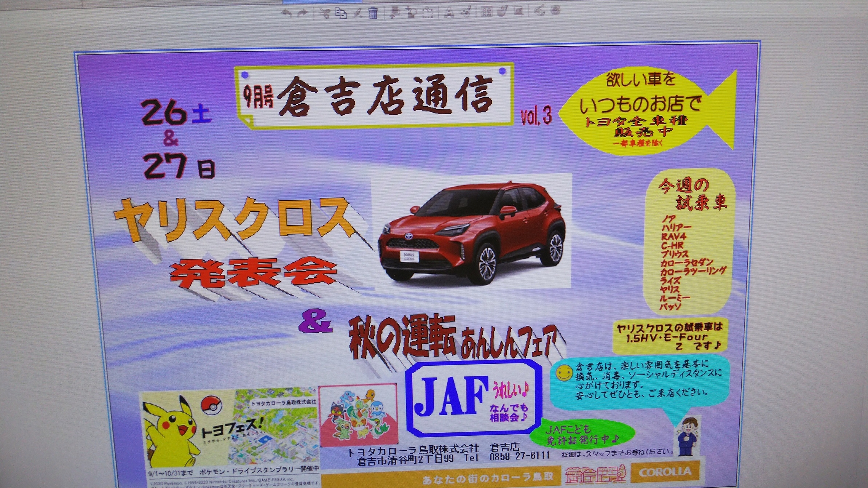
Task: Select the Pikachu トヨフェス! picture
Action: 230,428
